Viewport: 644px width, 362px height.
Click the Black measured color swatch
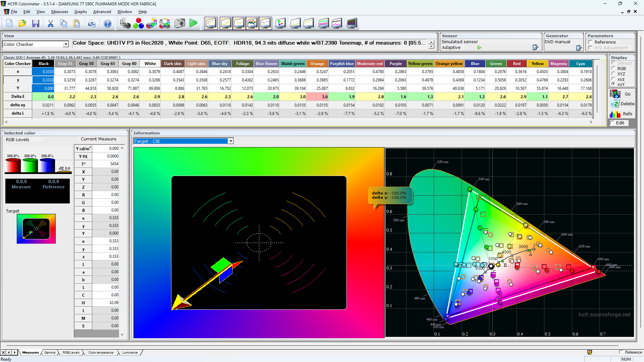pos(21,191)
